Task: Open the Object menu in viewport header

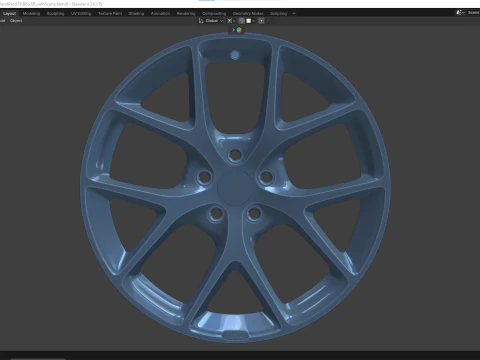Action: click(16, 21)
